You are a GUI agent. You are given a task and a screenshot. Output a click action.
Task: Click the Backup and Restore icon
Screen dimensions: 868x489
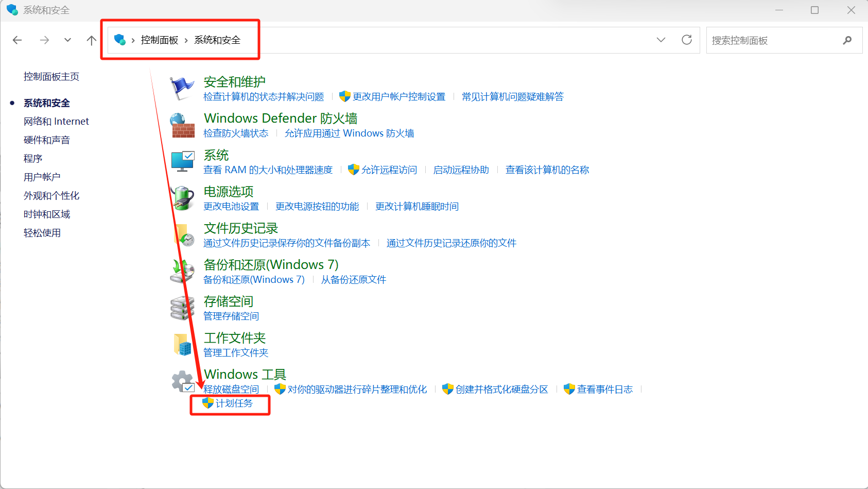coord(182,271)
